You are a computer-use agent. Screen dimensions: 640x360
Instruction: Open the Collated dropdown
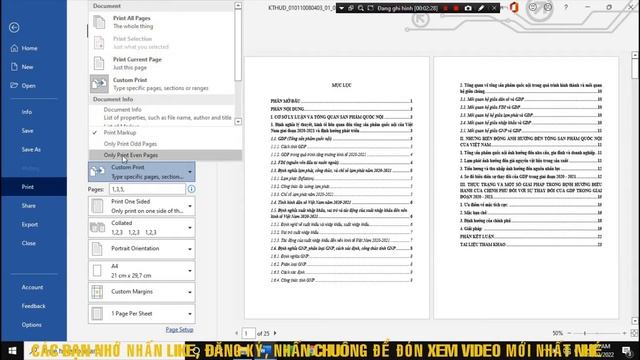(142, 227)
